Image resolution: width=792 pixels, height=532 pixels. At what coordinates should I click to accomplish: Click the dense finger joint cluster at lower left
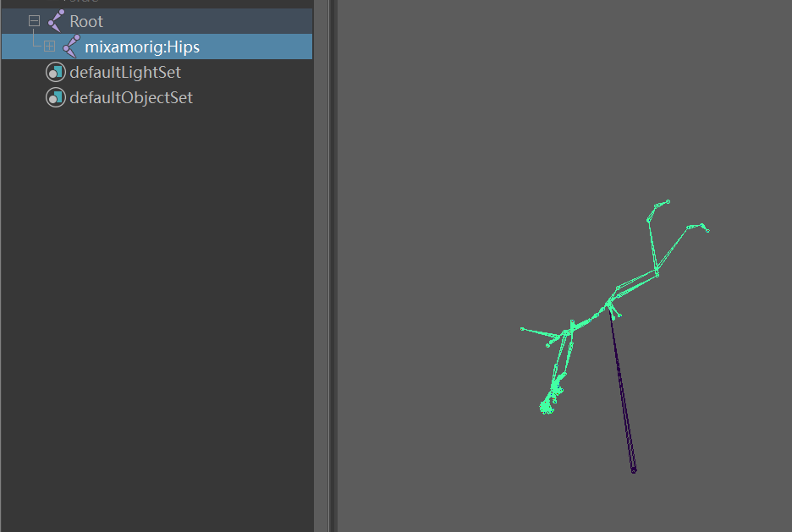coord(547,407)
